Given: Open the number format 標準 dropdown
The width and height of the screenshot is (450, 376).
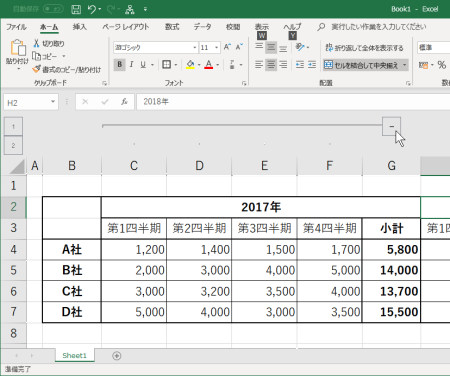Looking at the screenshot, I should coord(434,48).
